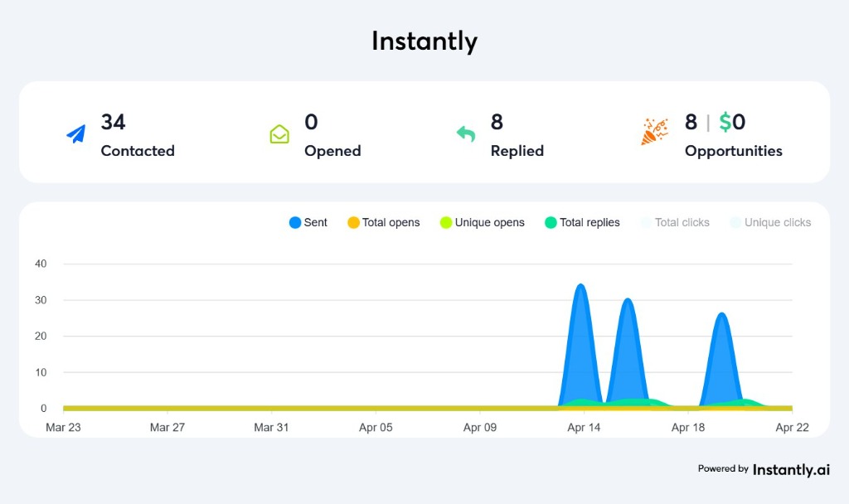The image size is (849, 504).
Task: Click the Replied count showing 8
Action: 496,121
